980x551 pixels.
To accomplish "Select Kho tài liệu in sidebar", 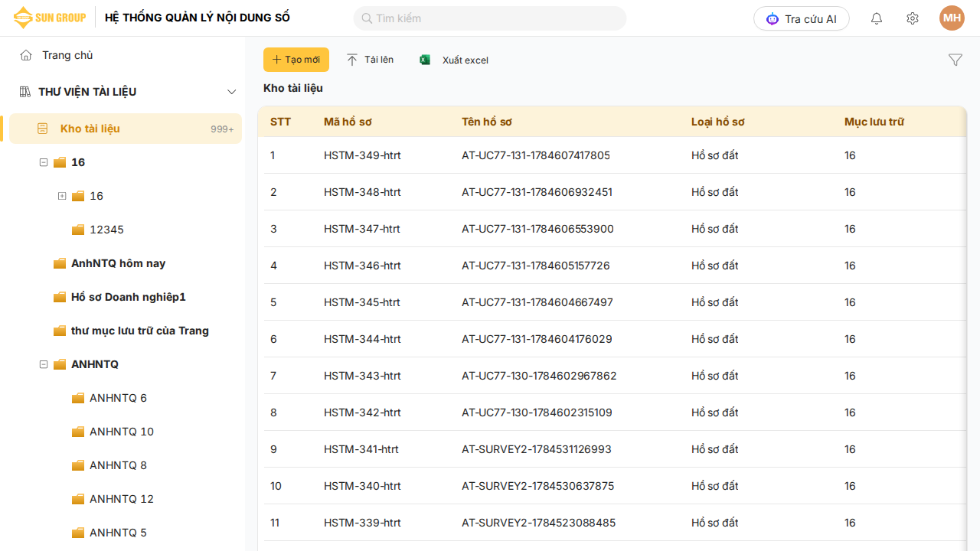I will pos(126,129).
